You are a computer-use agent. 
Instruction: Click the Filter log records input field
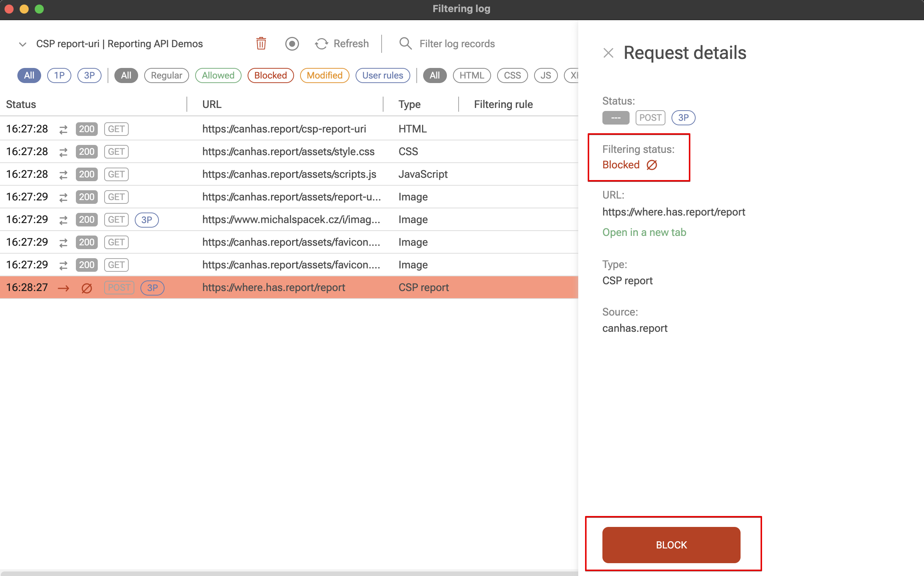457,43
